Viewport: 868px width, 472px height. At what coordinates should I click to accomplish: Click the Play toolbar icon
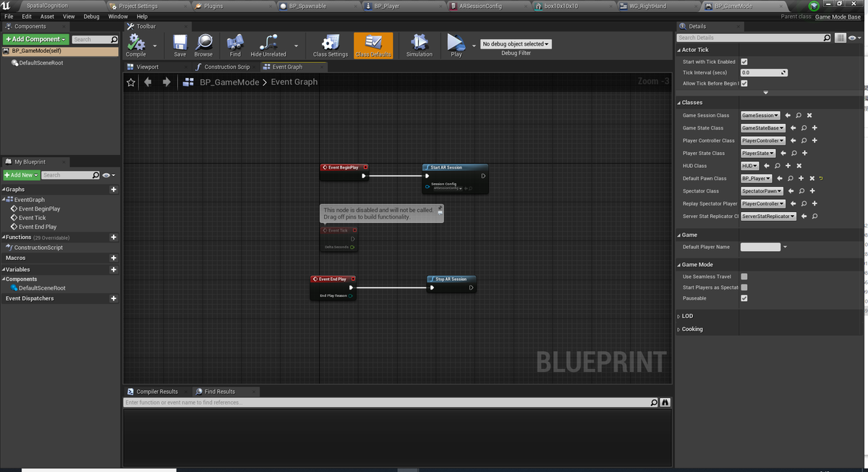[x=456, y=44]
